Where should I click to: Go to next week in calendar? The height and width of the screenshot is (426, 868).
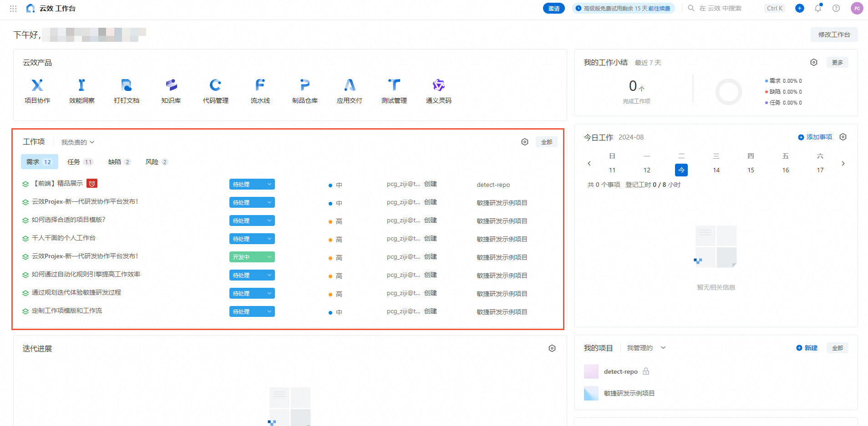pos(843,163)
